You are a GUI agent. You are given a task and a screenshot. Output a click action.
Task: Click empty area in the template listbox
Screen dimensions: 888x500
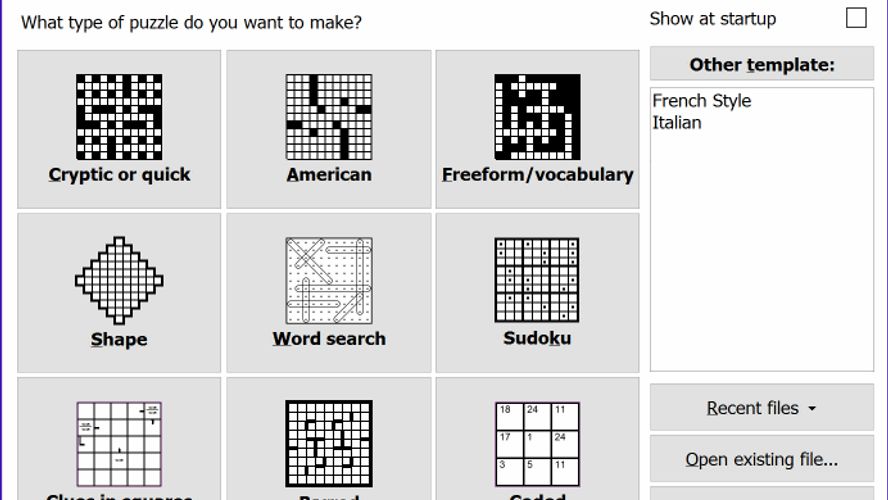pyautogui.click(x=761, y=260)
